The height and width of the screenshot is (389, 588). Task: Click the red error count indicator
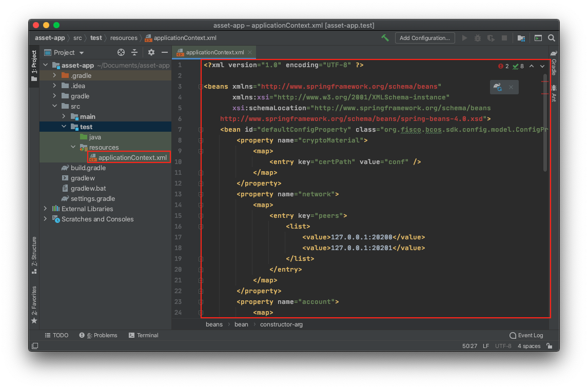coord(503,66)
